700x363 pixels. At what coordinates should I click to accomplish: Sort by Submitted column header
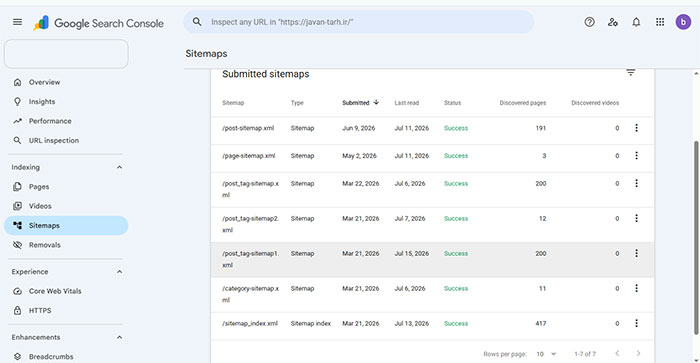point(360,103)
